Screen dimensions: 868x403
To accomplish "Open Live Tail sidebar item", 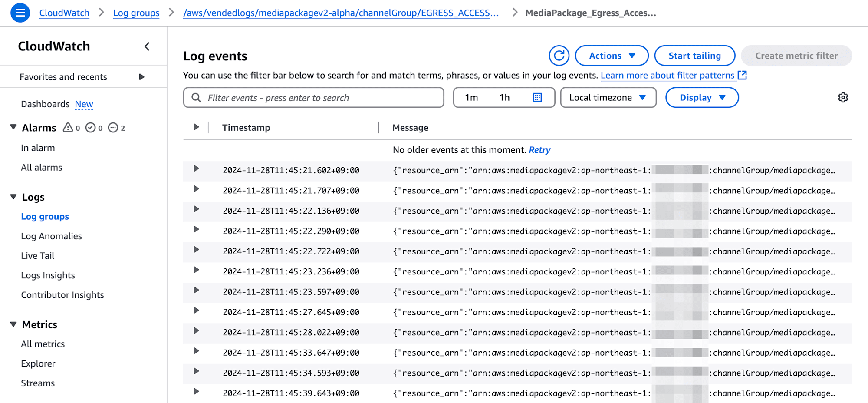I will 37,256.
